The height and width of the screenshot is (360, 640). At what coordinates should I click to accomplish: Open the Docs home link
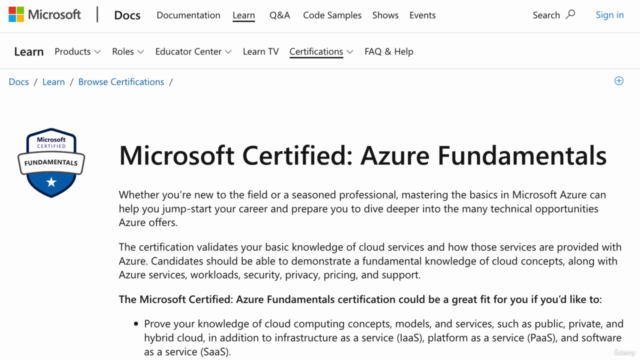pos(127,15)
